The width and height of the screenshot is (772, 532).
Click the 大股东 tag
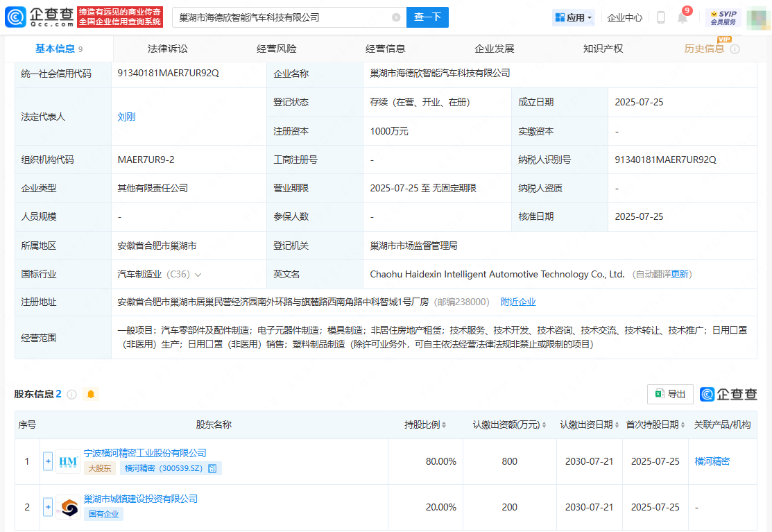pyautogui.click(x=100, y=468)
